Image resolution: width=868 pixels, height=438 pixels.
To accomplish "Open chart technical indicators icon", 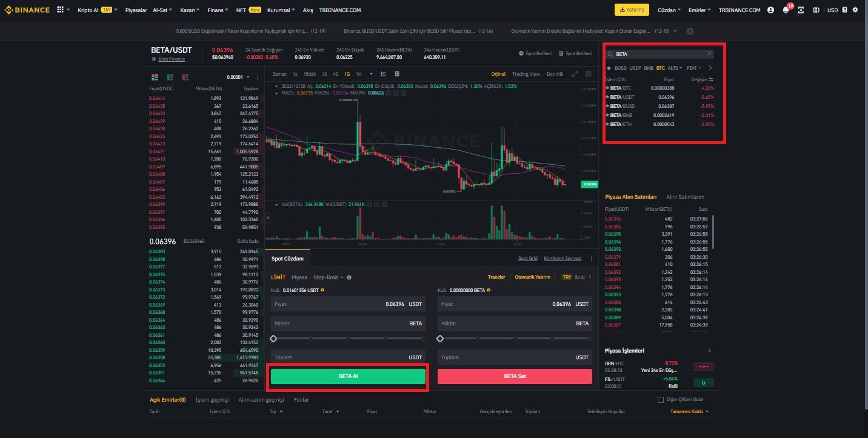I will [x=383, y=74].
